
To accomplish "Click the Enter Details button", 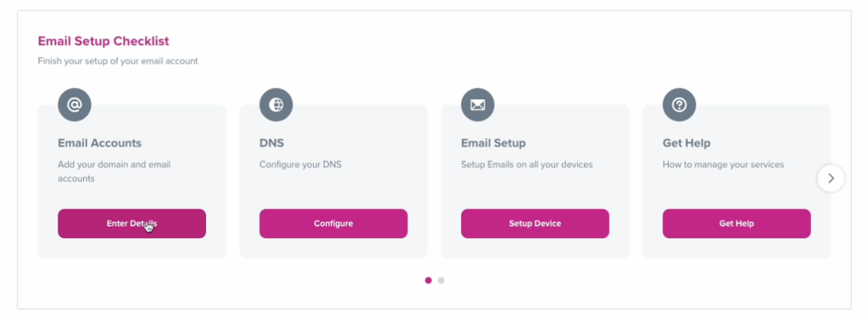I will [131, 224].
